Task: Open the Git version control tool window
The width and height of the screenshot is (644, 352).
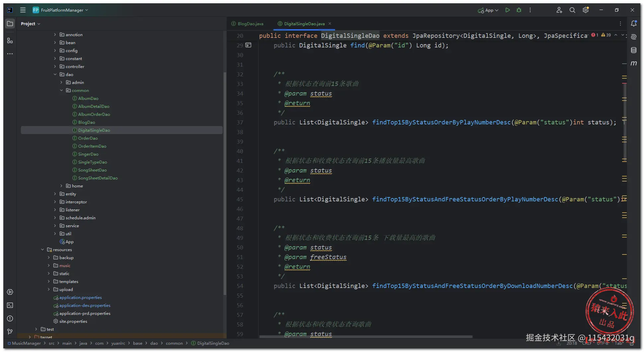Action: pos(10,332)
